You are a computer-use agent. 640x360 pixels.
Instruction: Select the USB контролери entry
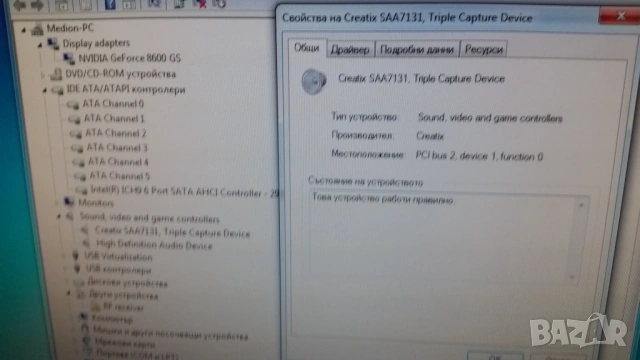point(118,269)
